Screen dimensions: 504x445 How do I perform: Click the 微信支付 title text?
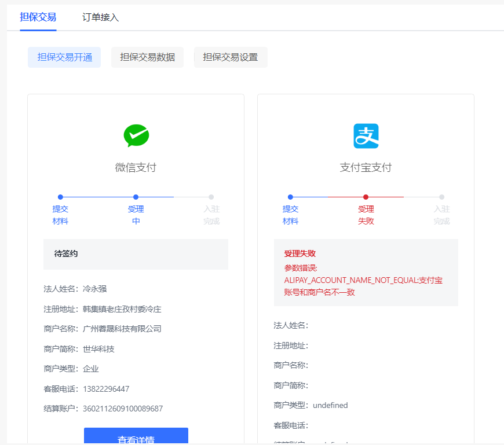click(136, 167)
